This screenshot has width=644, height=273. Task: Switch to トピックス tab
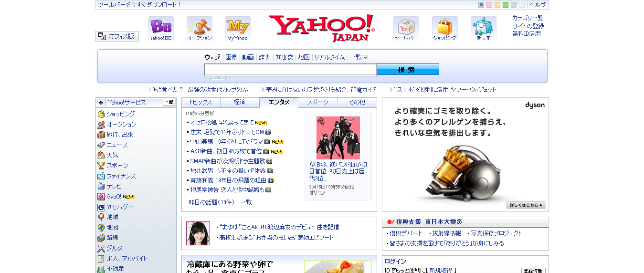point(201,102)
